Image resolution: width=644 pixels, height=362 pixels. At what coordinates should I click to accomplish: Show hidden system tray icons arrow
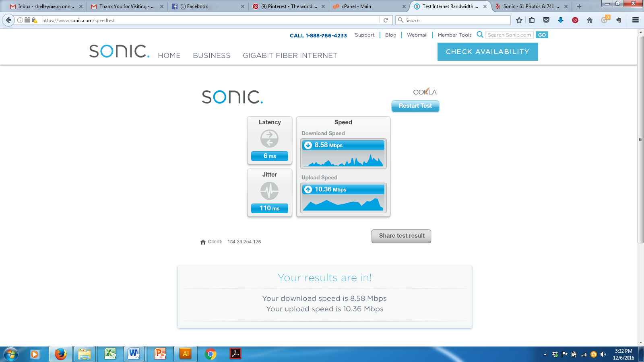[545, 354]
